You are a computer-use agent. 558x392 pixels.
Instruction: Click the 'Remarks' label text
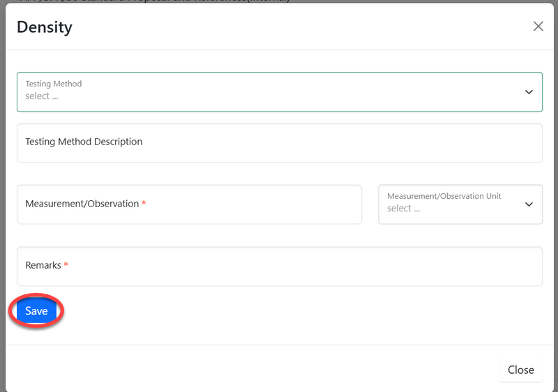click(43, 265)
